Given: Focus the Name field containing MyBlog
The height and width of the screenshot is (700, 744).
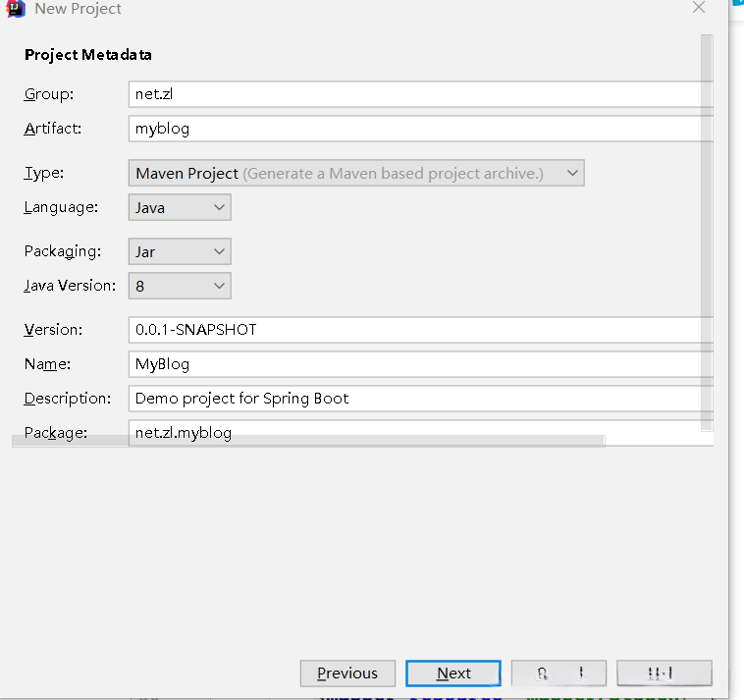Looking at the screenshot, I should click(420, 364).
